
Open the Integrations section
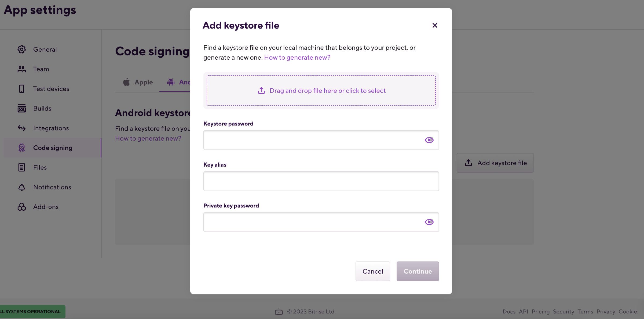pyautogui.click(x=51, y=128)
